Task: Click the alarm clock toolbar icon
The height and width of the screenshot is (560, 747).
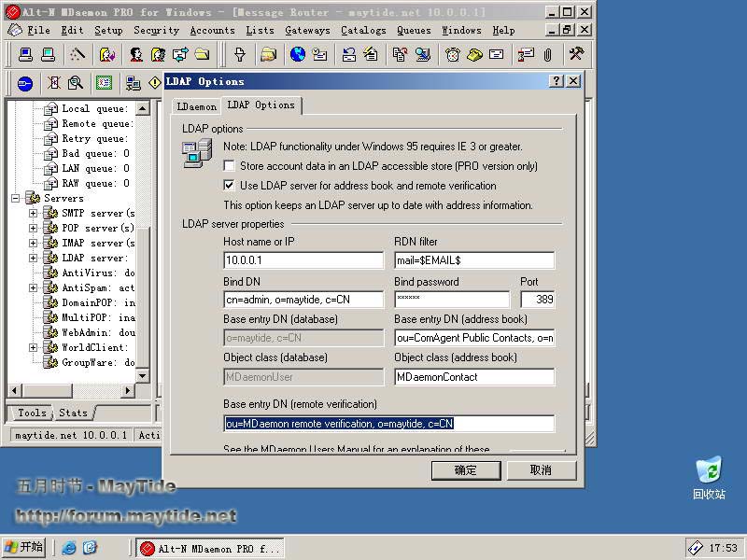Action: [x=452, y=55]
